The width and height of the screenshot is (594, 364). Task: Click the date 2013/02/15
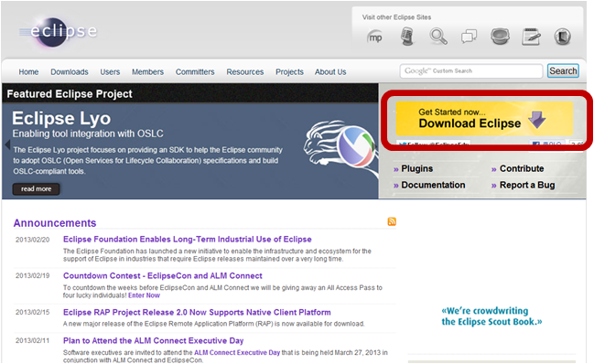[x=32, y=312]
